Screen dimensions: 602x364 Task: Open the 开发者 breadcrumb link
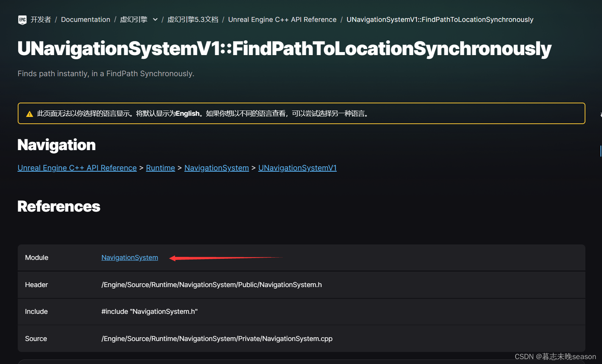tap(41, 20)
